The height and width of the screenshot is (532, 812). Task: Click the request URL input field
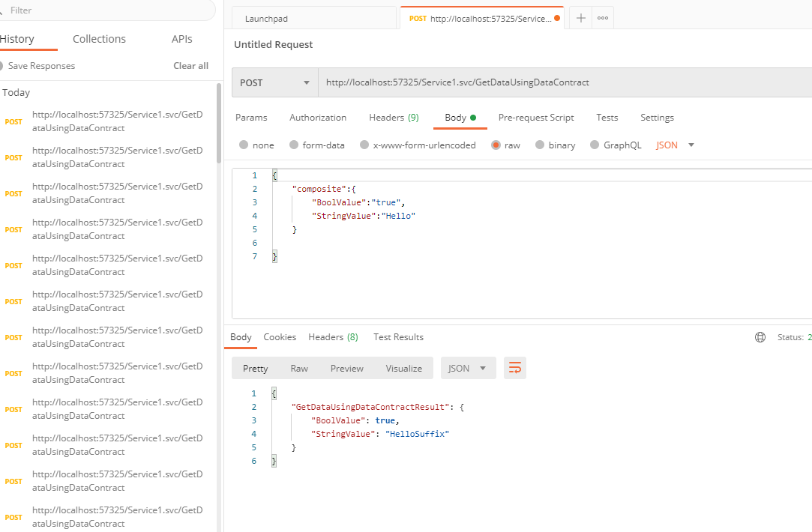point(565,83)
